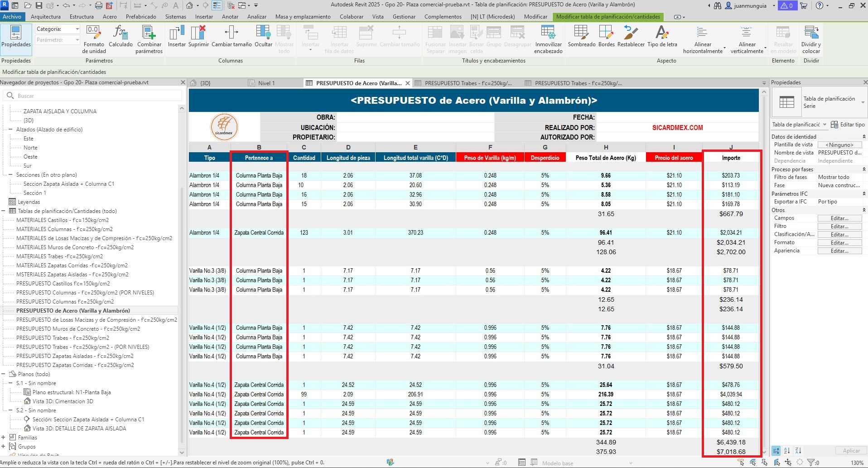Collapse Datos de identidad section
Viewport: 868px width, 468px height.
point(863,137)
